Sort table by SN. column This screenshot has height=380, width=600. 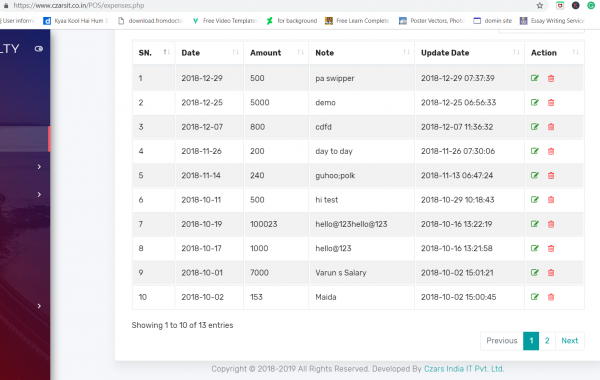pyautogui.click(x=154, y=53)
